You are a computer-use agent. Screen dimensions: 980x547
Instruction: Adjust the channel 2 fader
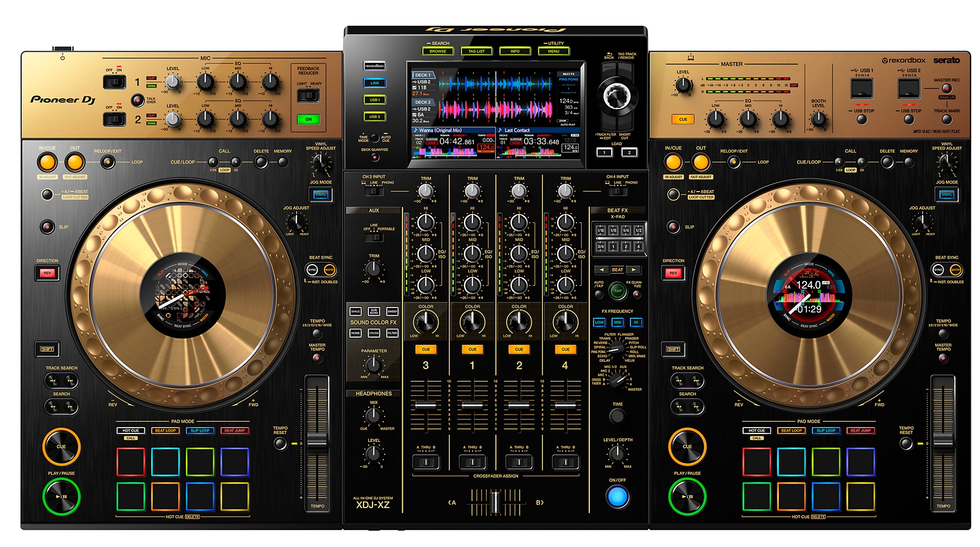[x=519, y=405]
